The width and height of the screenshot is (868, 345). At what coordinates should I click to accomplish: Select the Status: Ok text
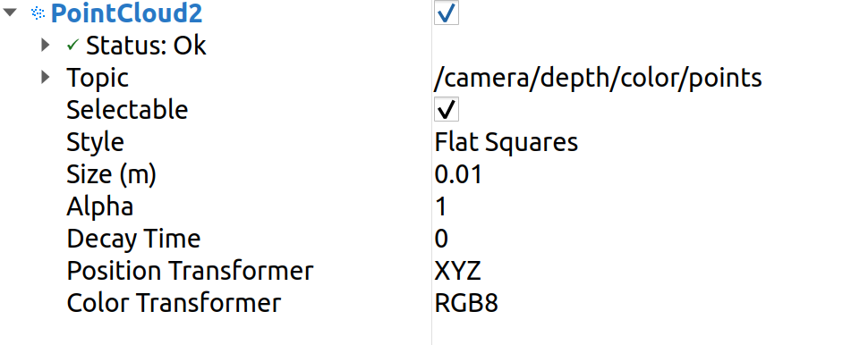pyautogui.click(x=146, y=46)
